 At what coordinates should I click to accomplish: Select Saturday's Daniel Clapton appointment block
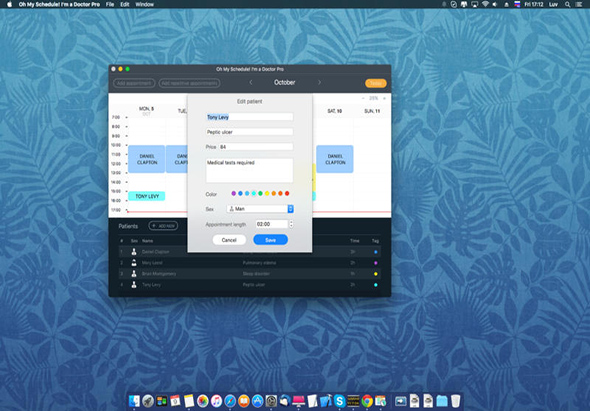(335, 159)
